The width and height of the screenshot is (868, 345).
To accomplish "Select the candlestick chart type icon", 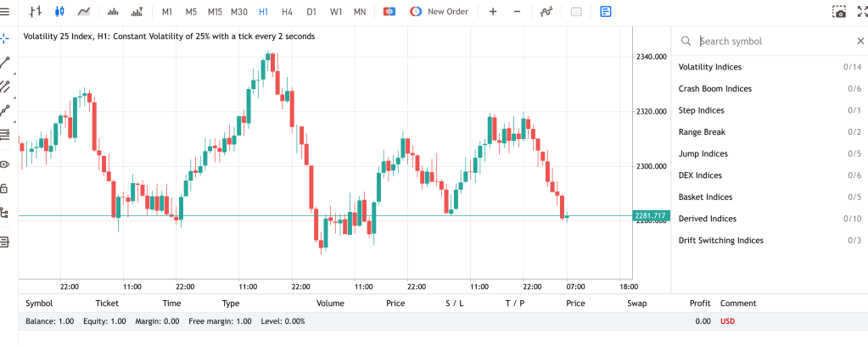I will [59, 12].
